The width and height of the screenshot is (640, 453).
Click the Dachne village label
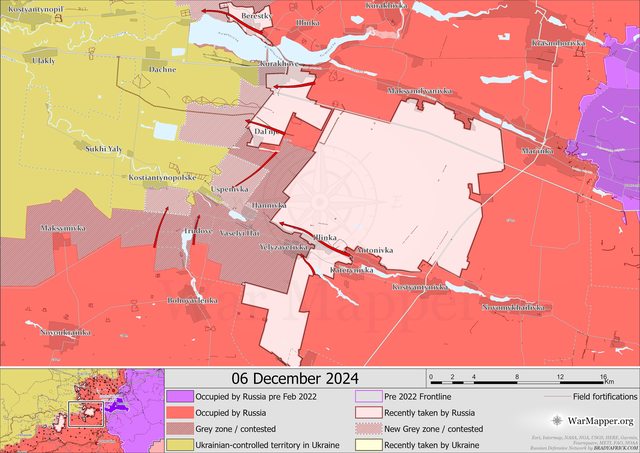(x=162, y=69)
